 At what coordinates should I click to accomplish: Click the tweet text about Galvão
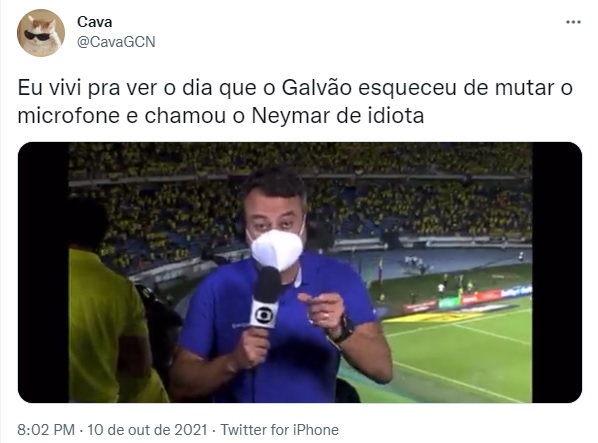coord(295,101)
